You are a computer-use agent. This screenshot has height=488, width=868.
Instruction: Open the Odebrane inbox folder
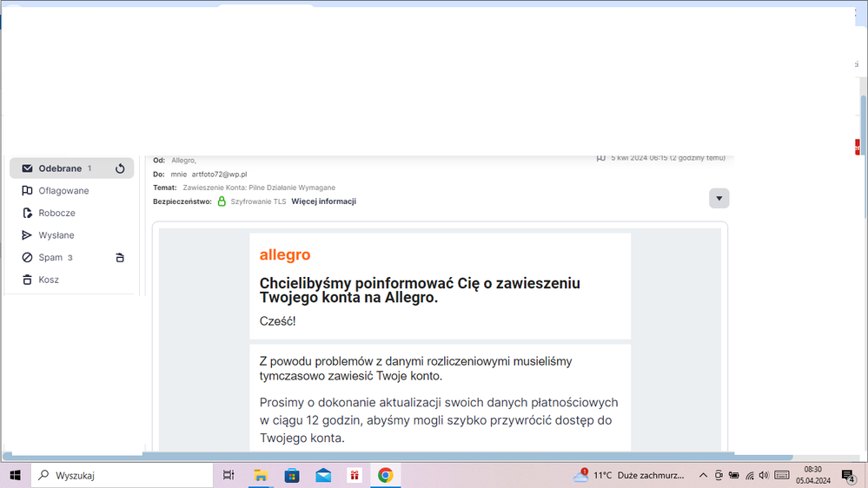[71, 168]
